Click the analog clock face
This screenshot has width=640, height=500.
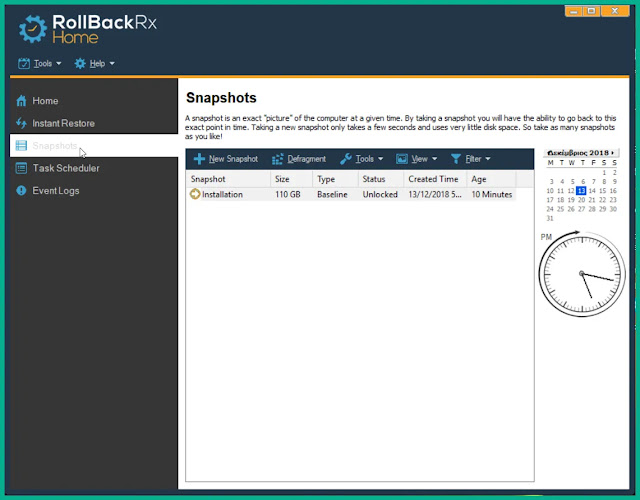tap(582, 274)
